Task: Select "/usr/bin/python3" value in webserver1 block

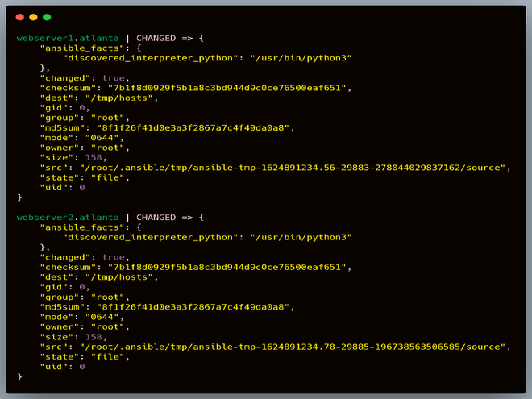Action: tap(301, 58)
